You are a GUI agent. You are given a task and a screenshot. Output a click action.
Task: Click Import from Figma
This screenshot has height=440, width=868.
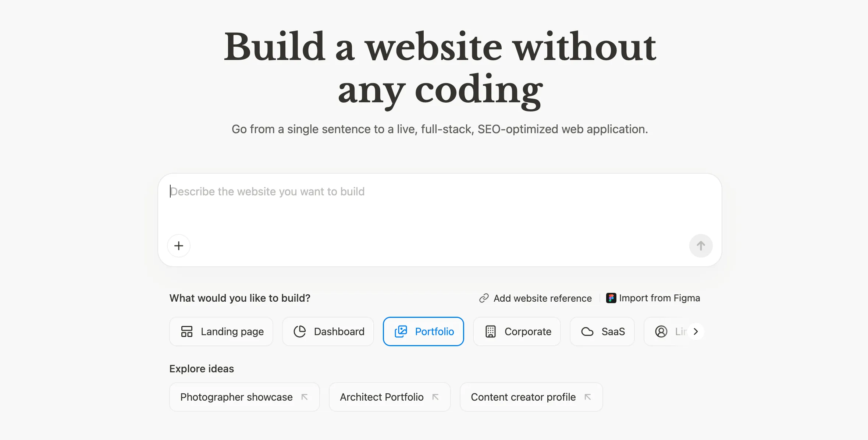click(x=659, y=298)
